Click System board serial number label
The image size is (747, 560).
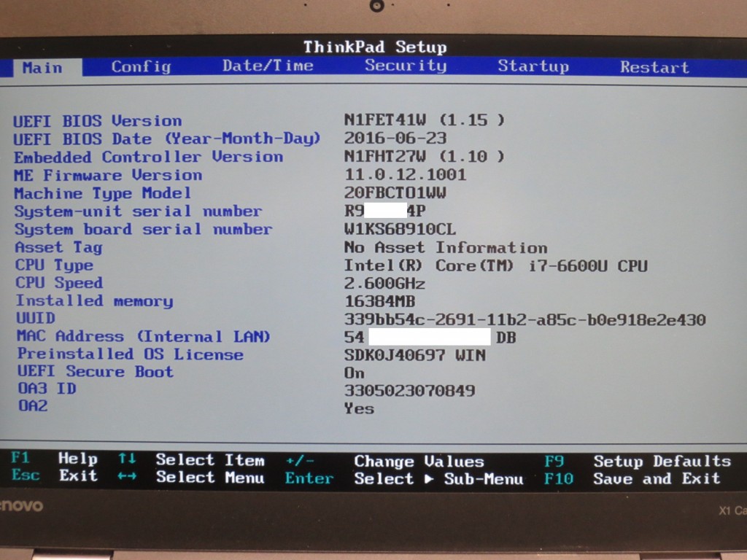point(144,229)
